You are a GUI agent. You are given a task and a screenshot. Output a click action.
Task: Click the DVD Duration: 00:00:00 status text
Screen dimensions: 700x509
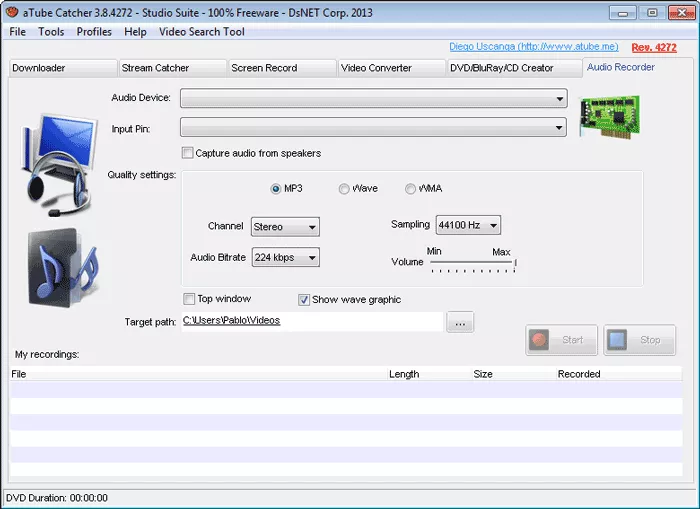[57, 498]
